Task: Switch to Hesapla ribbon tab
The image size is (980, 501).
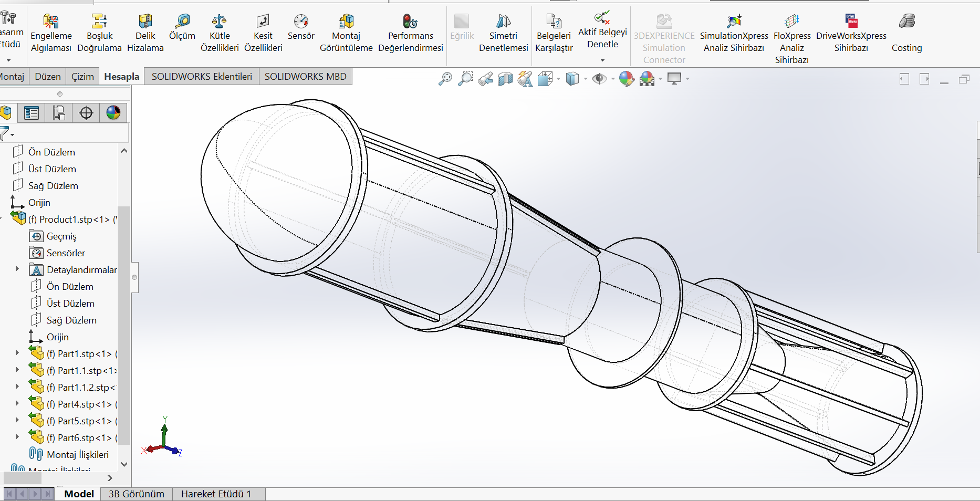Action: click(x=122, y=77)
